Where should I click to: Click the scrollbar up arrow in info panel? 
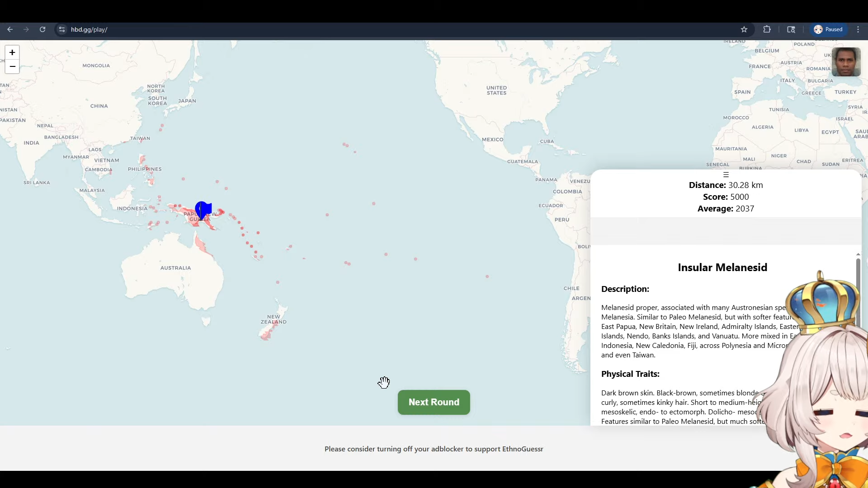858,254
